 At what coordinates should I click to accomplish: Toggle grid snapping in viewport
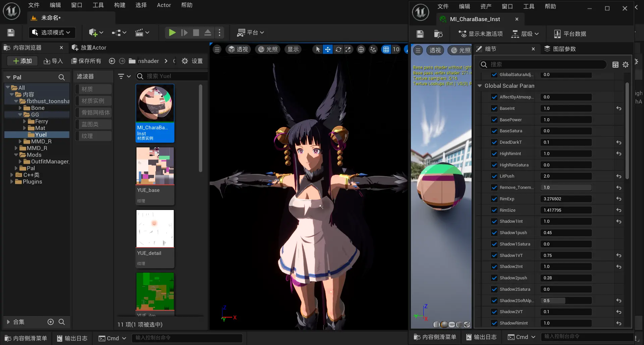pos(386,50)
